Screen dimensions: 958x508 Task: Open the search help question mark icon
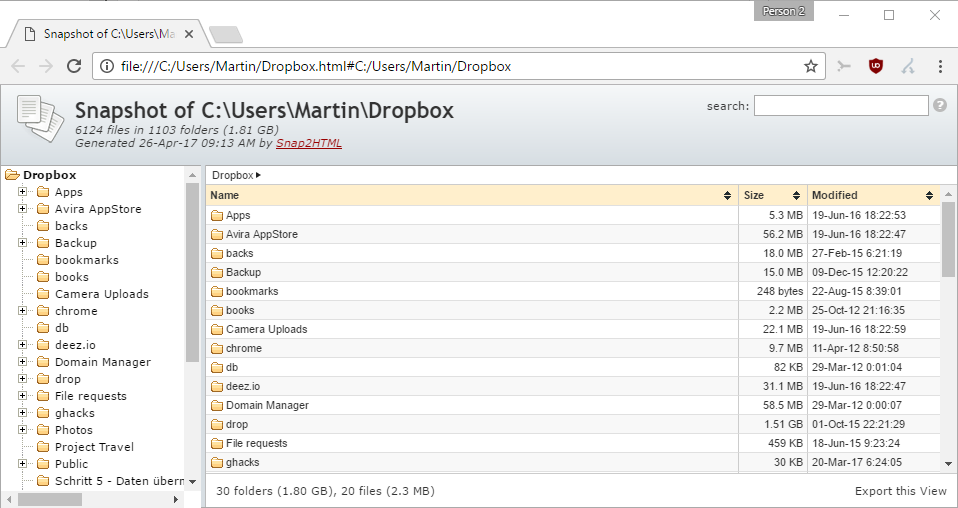point(940,105)
